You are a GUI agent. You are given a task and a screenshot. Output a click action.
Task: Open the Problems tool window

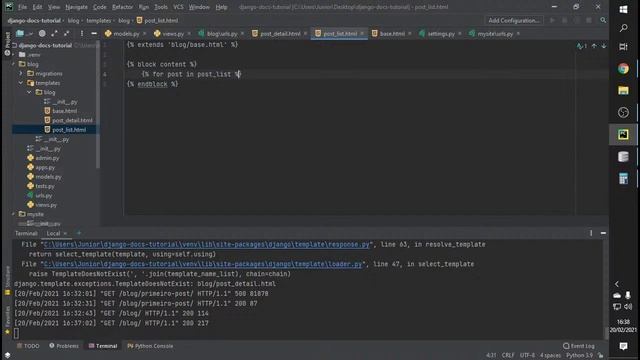[x=64, y=346]
